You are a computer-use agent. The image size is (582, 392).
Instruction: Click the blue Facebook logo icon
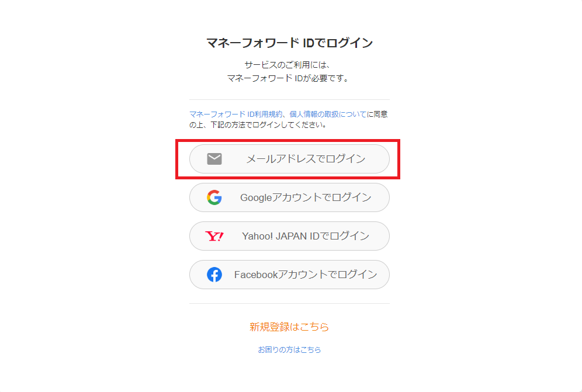(214, 275)
